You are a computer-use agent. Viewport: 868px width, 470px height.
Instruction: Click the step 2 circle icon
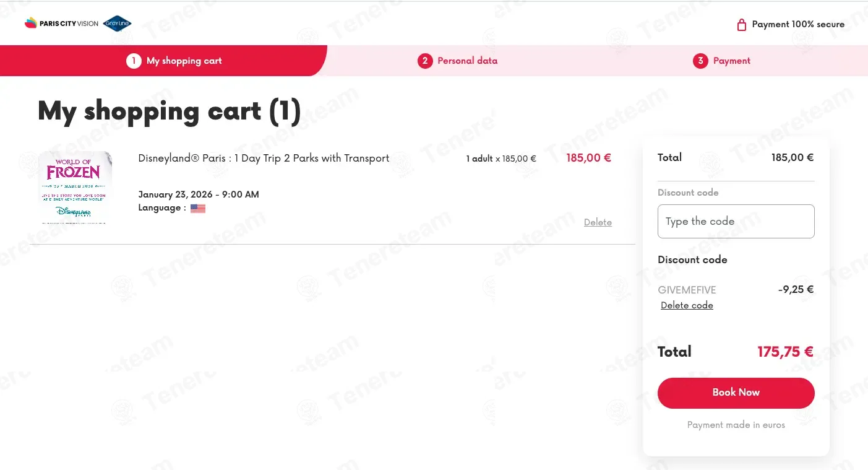425,61
